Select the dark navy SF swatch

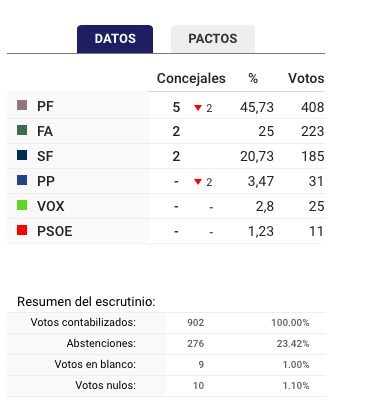point(22,155)
